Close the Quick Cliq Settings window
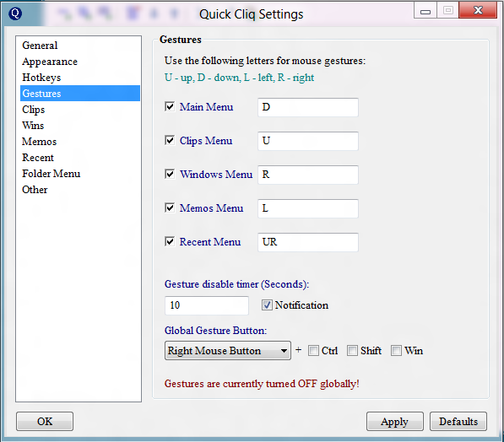Screen dimensions: 504x442 [478, 10]
